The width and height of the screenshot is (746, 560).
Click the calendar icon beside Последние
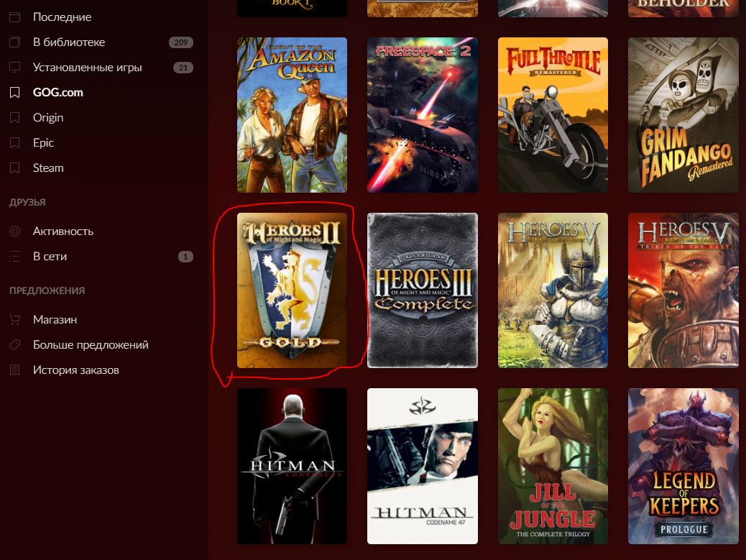(15, 17)
